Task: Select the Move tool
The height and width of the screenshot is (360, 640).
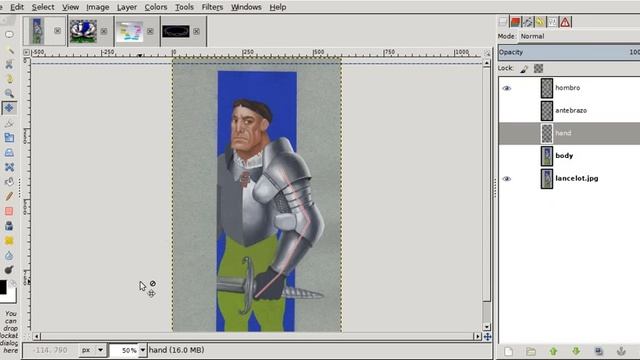Action: [x=9, y=108]
